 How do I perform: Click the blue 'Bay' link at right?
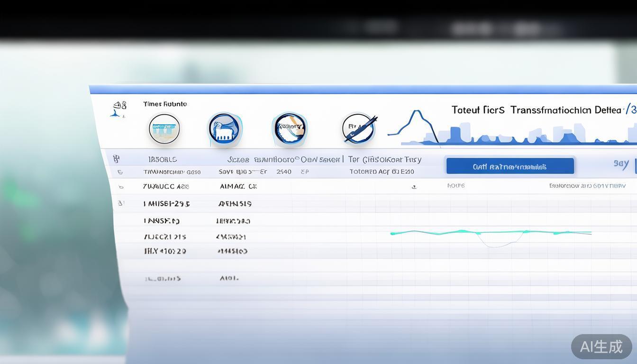(621, 164)
